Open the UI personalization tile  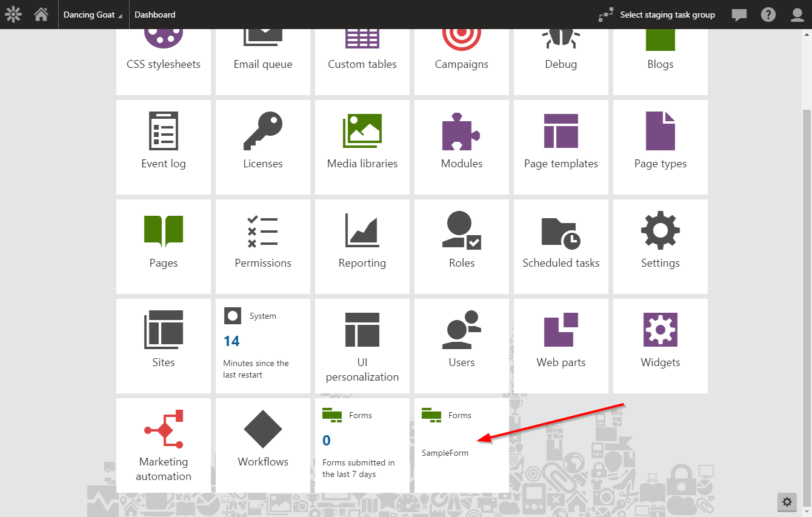point(362,345)
